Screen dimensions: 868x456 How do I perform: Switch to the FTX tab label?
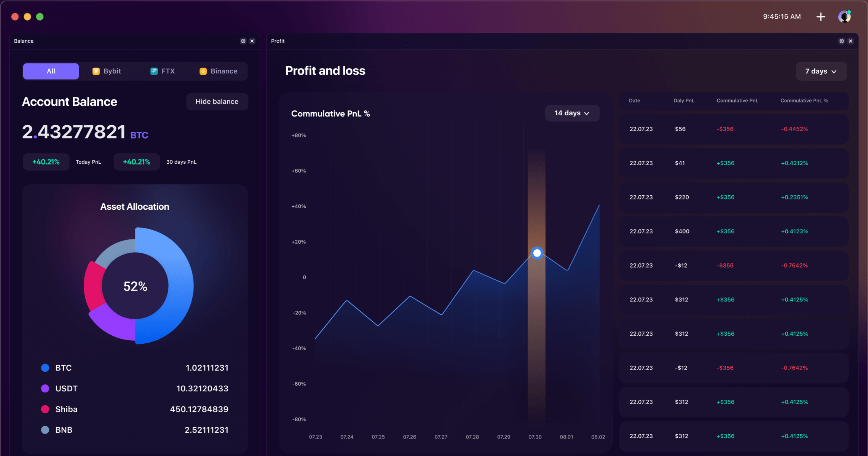pyautogui.click(x=168, y=71)
